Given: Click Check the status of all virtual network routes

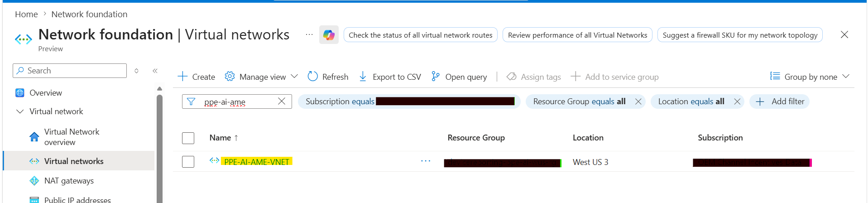Looking at the screenshot, I should [420, 35].
